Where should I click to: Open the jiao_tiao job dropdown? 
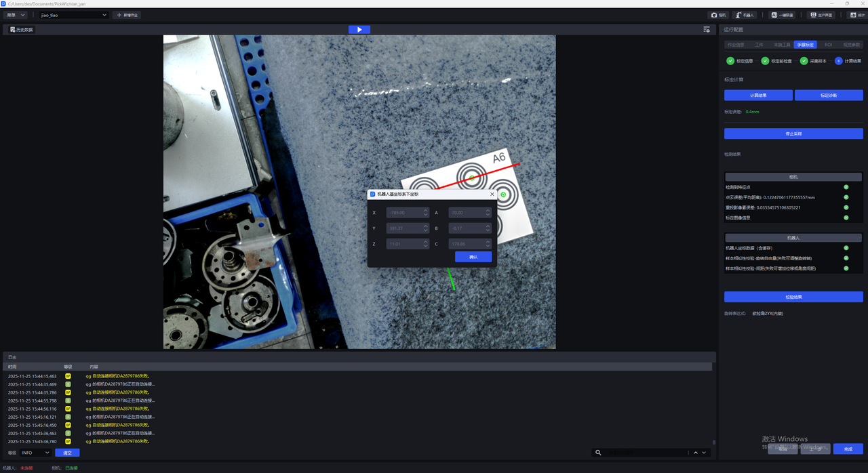point(74,15)
